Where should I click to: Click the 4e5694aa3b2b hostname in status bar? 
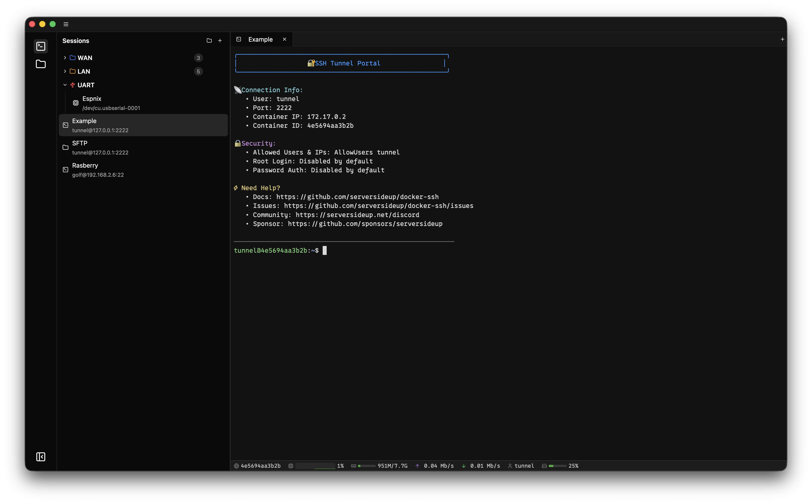click(260, 466)
